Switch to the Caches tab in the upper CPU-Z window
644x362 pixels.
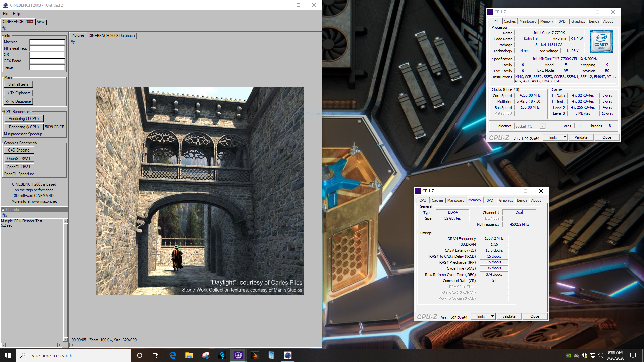pyautogui.click(x=509, y=21)
